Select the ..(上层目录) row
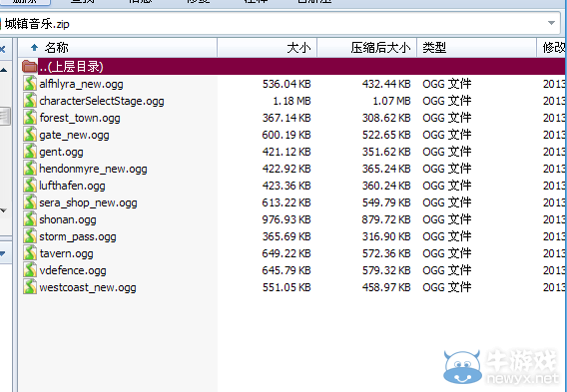Viewport: 567px width, 392px height. pos(292,67)
